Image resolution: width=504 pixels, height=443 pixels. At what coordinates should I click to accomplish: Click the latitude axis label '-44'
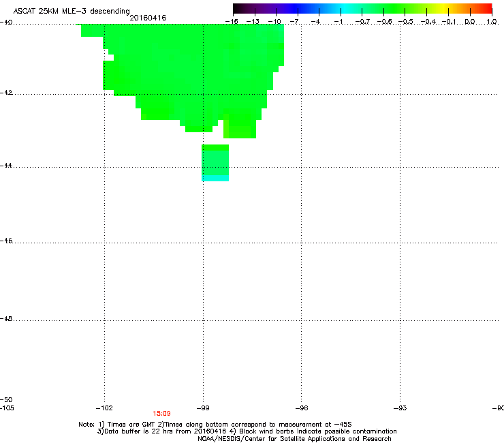tap(6, 166)
